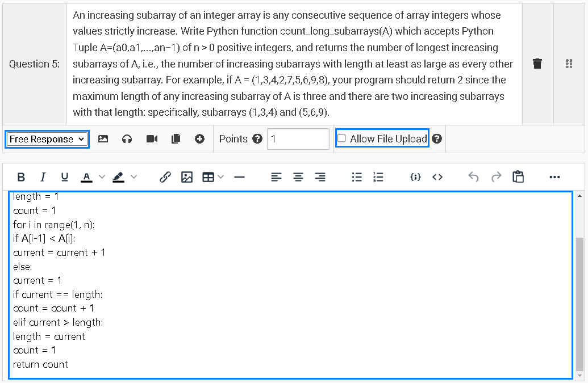This screenshot has height=383, width=588.
Task: Open the Free Response question type dropdown
Action: 47,139
